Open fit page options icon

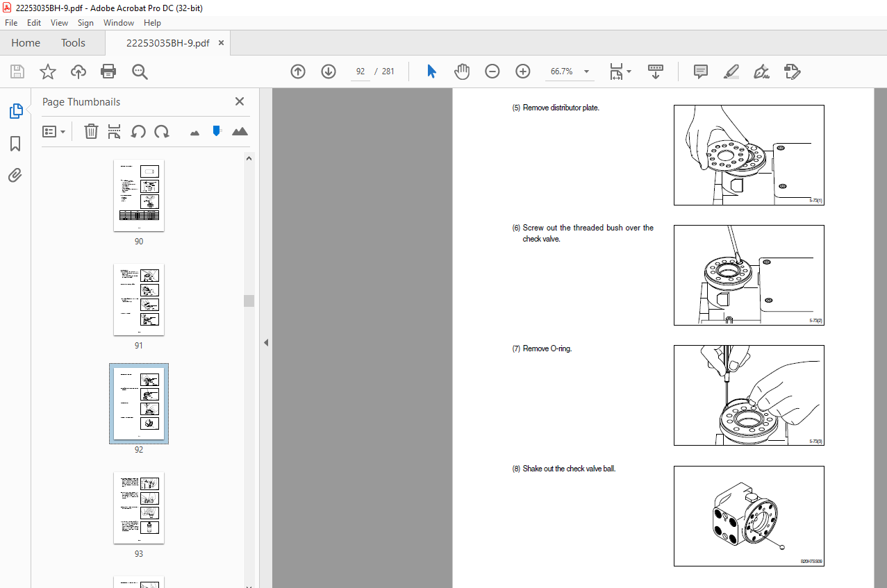pyautogui.click(x=620, y=72)
